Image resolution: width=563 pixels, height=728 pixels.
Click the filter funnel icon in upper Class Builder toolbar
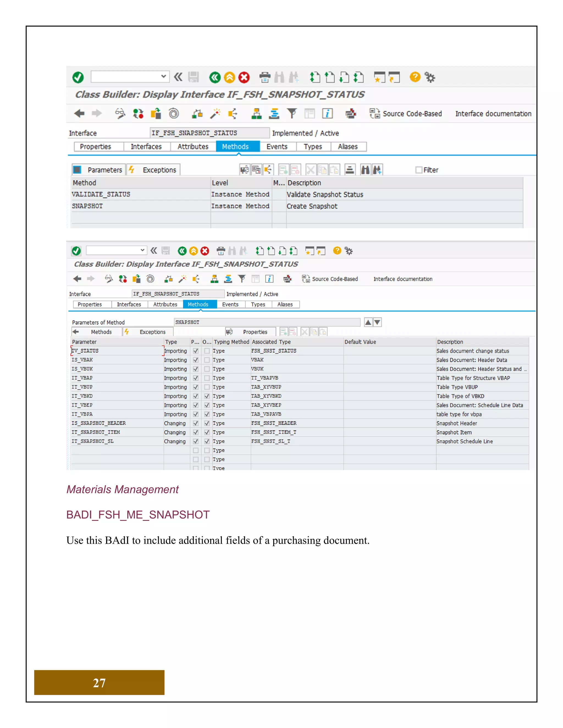292,113
